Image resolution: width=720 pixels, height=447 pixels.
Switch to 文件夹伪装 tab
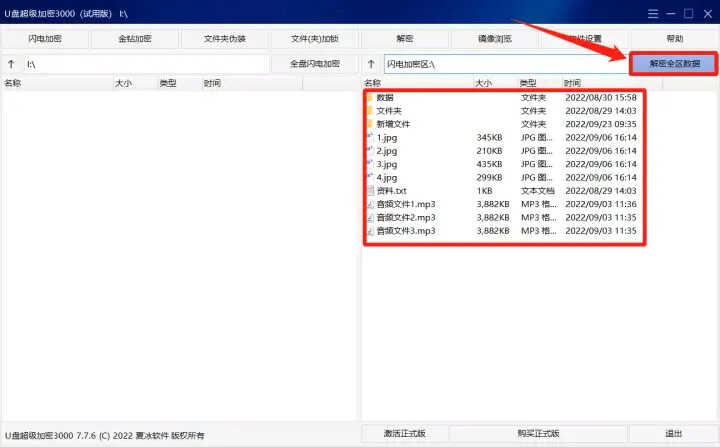click(225, 39)
